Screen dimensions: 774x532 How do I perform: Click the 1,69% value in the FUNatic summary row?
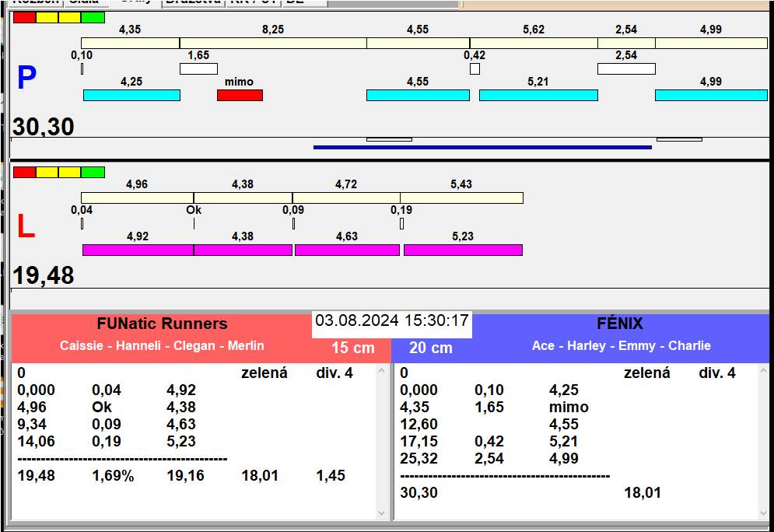[x=113, y=476]
